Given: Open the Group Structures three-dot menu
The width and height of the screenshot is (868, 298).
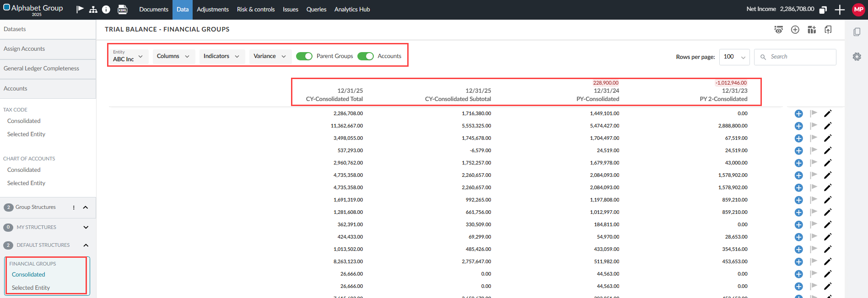Looking at the screenshot, I should click(74, 208).
